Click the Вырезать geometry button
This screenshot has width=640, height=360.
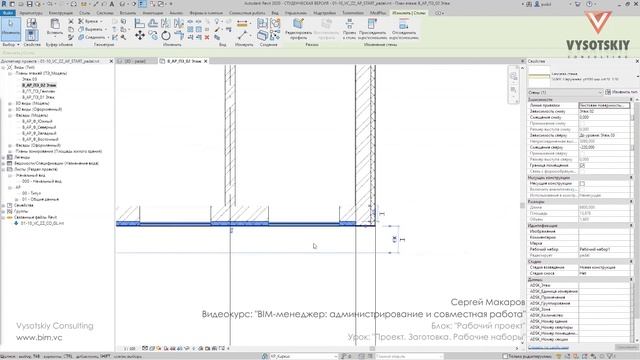(x=91, y=29)
